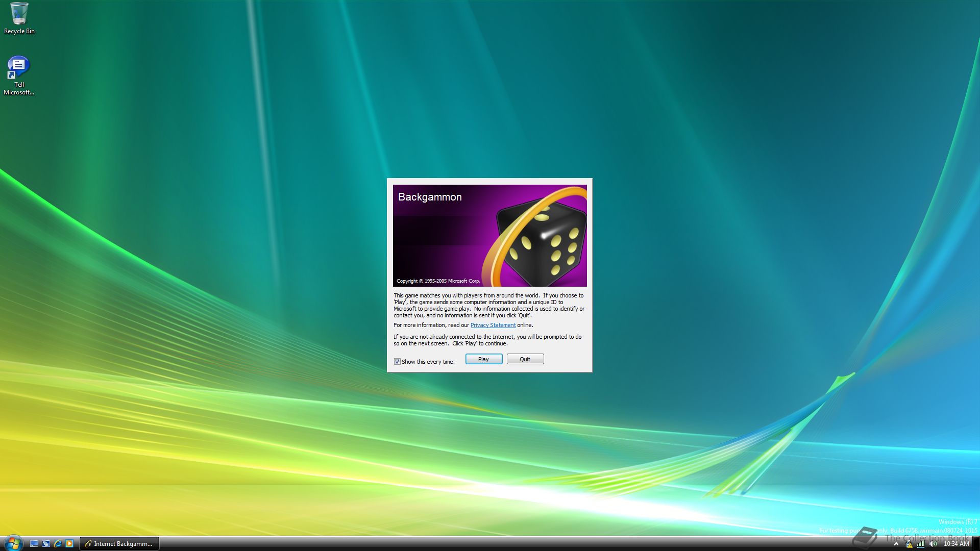Click the Quit button in the Backgammon dialog
Viewport: 980px width, 551px height.
tap(525, 359)
